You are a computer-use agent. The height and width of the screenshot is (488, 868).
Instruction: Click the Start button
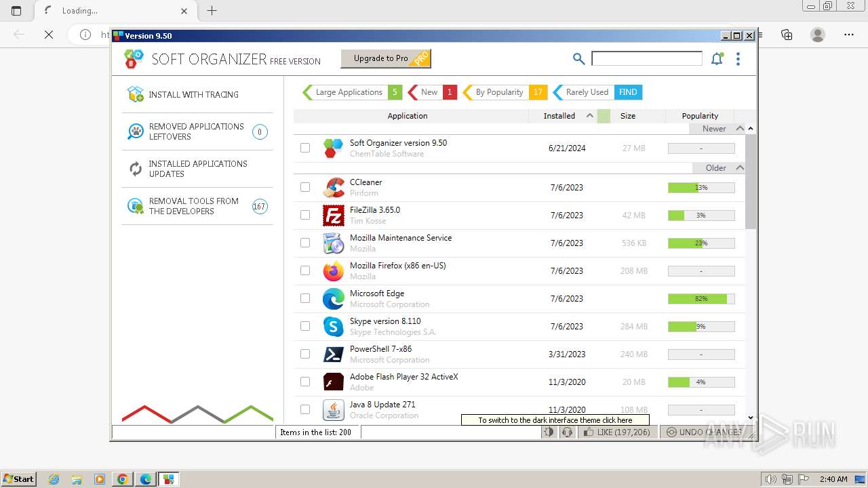click(18, 479)
